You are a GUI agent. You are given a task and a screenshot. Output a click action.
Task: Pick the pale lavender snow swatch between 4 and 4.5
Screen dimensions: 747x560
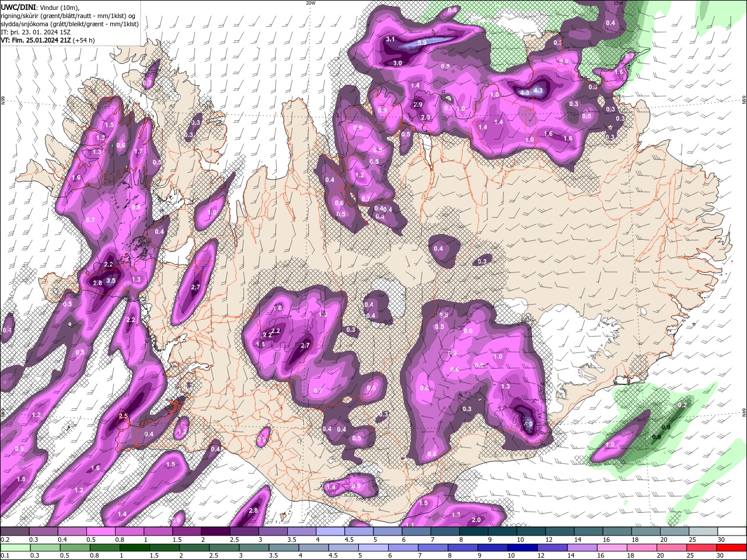(x=330, y=531)
